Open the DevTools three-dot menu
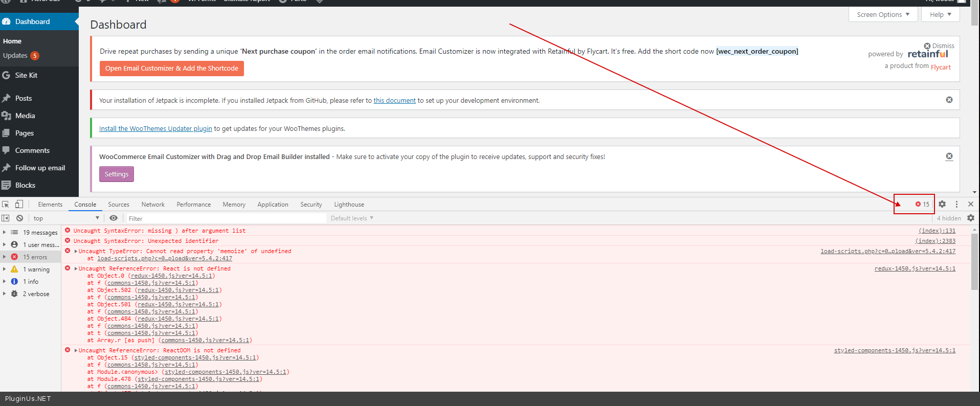This screenshot has width=980, height=406. (956, 204)
